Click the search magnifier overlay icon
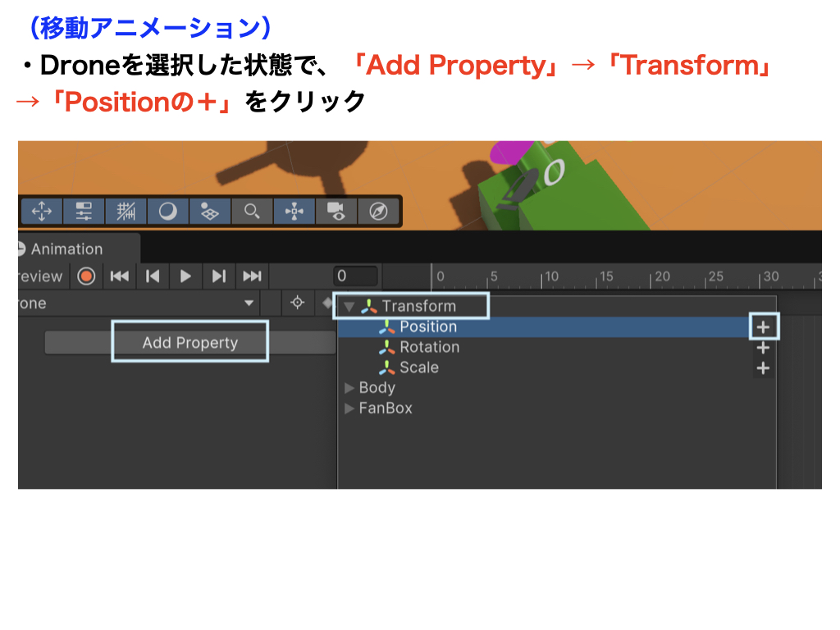Image resolution: width=840 pixels, height=630 pixels. (x=252, y=212)
